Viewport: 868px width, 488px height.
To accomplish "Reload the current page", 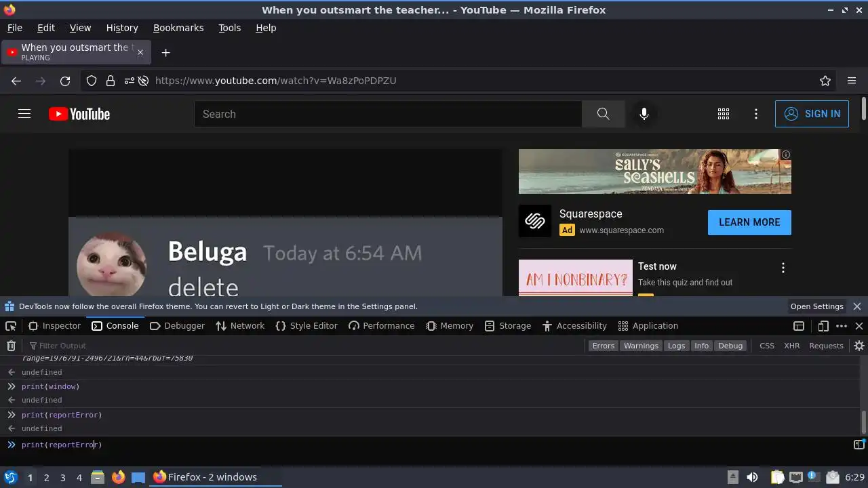I will [x=65, y=81].
